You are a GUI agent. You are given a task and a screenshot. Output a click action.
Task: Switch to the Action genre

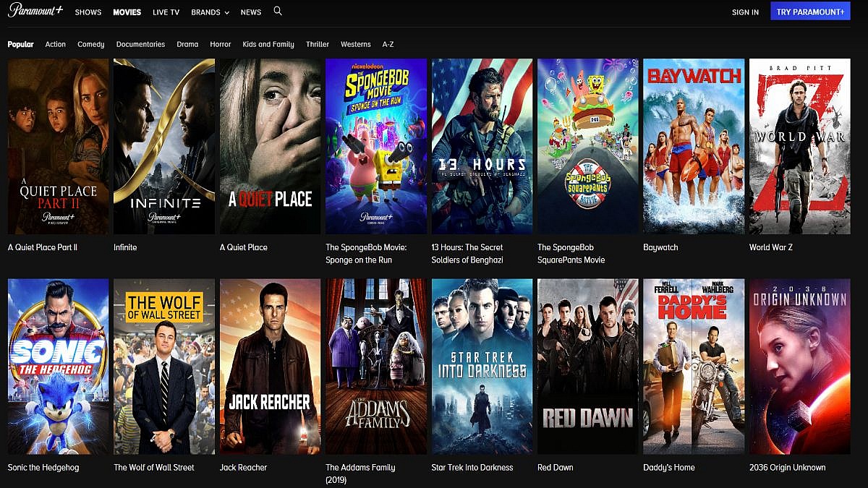[55, 44]
